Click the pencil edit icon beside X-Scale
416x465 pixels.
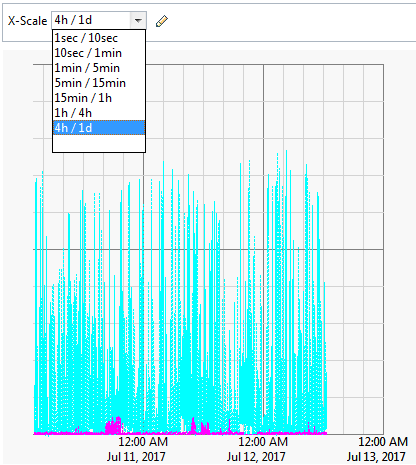(162, 21)
